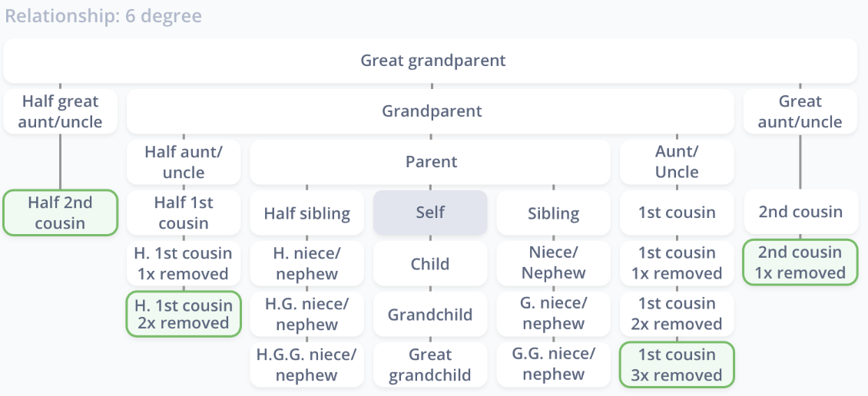The width and height of the screenshot is (868, 396).
Task: Select the Self box
Action: click(x=430, y=213)
